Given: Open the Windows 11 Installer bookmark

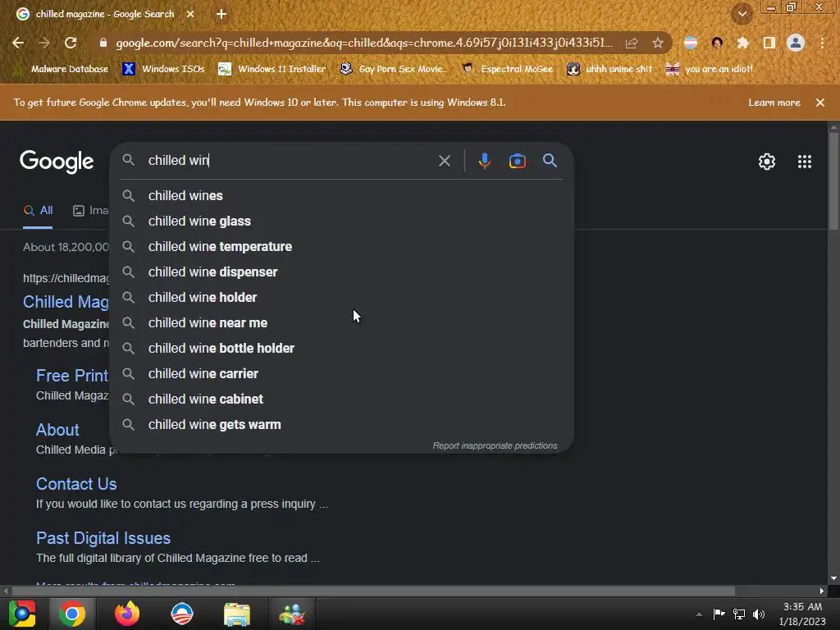Looking at the screenshot, I should 272,69.
